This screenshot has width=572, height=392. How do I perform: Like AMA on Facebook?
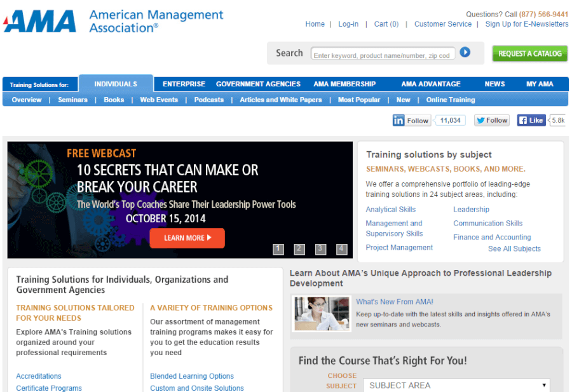click(531, 120)
